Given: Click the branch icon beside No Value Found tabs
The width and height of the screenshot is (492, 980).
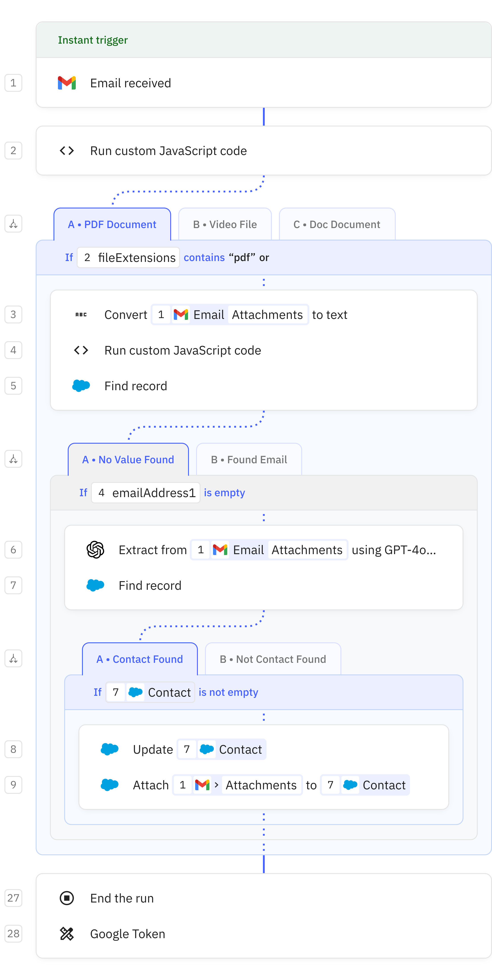Looking at the screenshot, I should tap(13, 459).
